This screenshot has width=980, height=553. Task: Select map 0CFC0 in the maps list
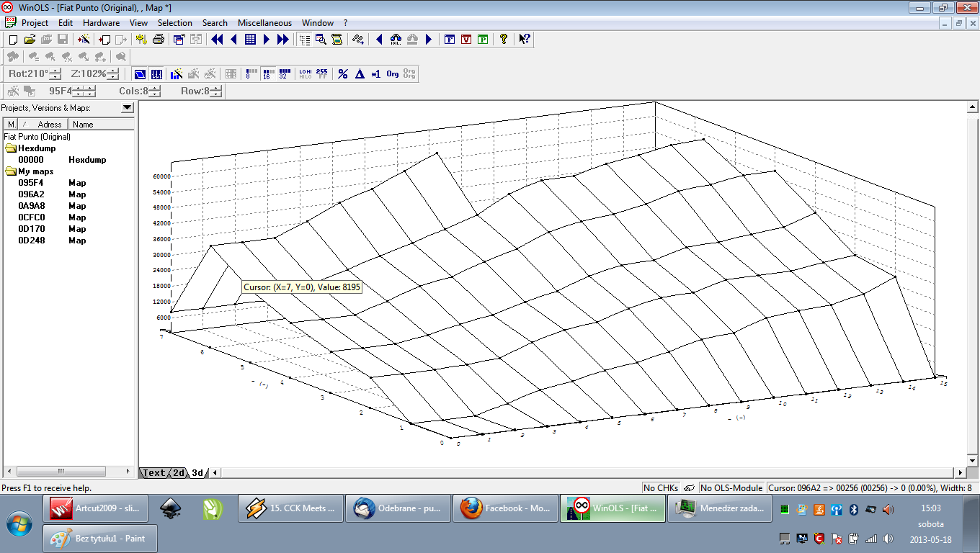point(31,217)
